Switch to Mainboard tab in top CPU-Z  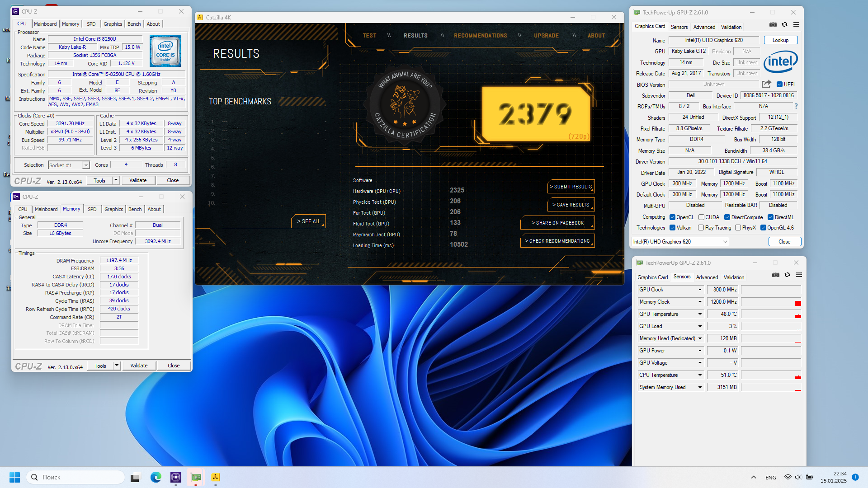tap(45, 24)
